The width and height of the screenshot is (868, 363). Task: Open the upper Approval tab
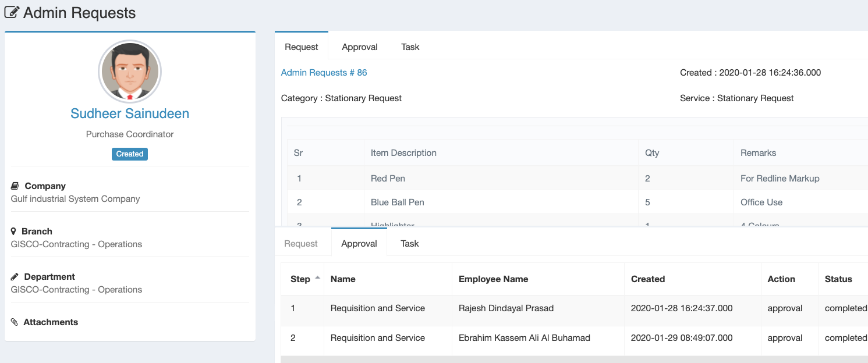359,47
